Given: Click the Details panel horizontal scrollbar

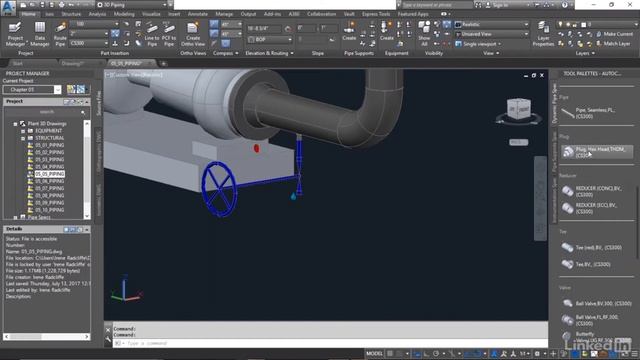Looking at the screenshot, I should click(47, 337).
